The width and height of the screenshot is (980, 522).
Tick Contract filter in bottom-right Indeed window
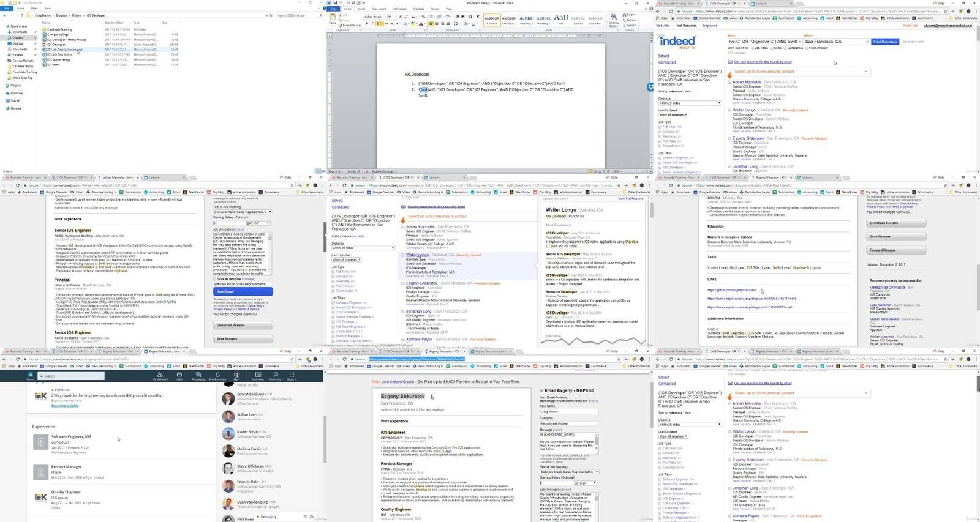point(660,453)
